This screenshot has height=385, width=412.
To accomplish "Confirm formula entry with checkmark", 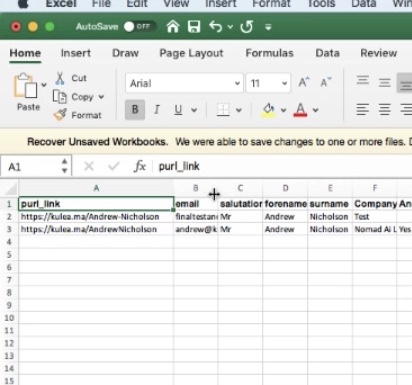I will point(113,166).
